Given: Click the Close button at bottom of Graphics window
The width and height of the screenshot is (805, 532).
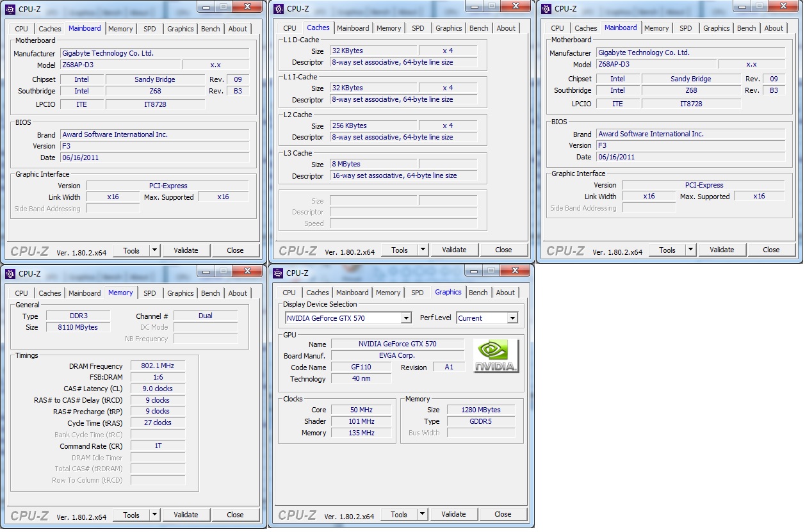Looking at the screenshot, I should pos(503,514).
